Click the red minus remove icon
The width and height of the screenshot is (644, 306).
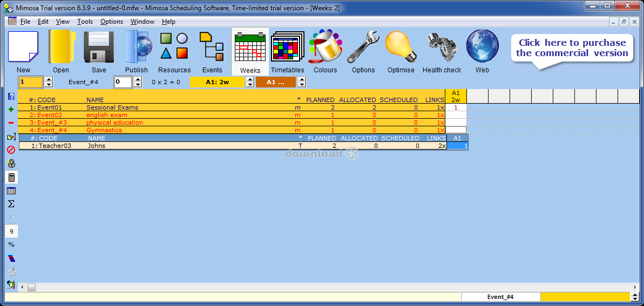pos(11,123)
